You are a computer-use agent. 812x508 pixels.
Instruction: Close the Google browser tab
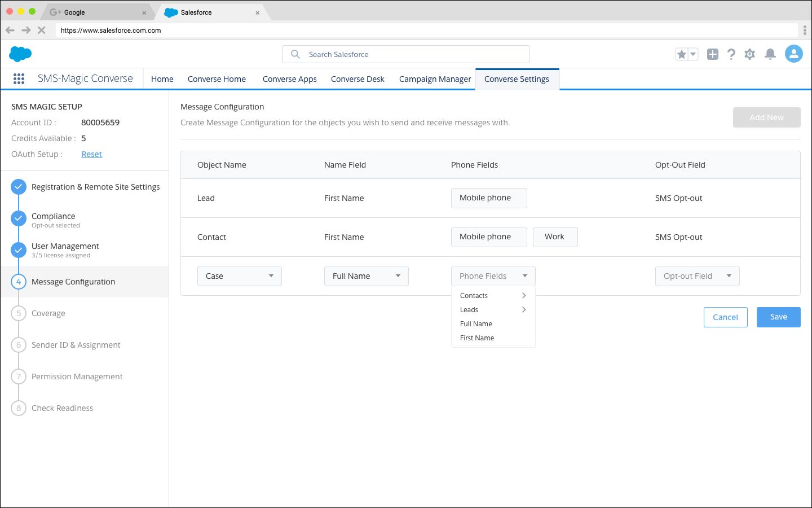click(144, 12)
